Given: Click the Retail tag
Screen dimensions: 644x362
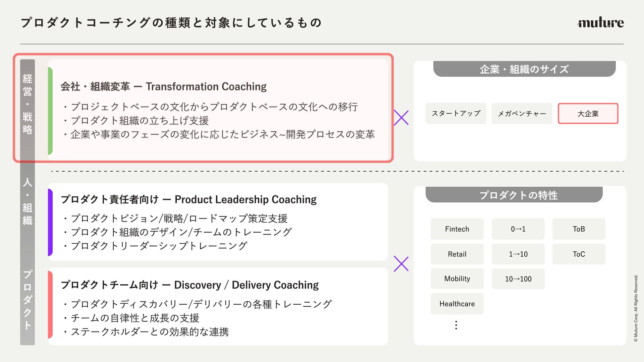Looking at the screenshot, I should pos(457,254).
